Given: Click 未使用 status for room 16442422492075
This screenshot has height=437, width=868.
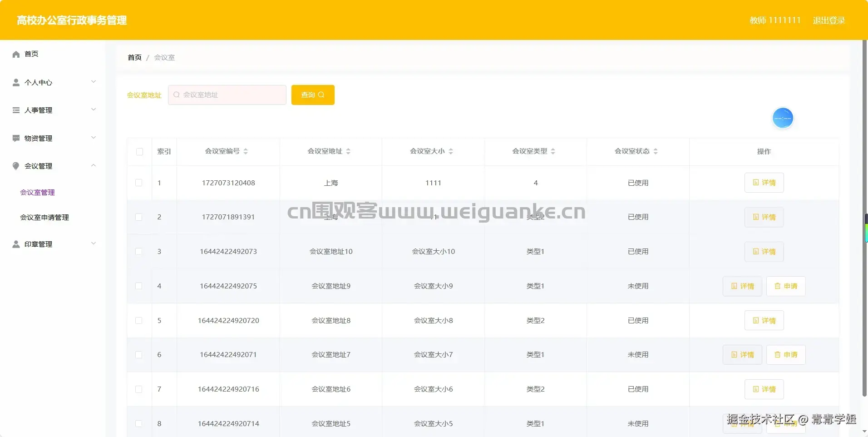Looking at the screenshot, I should tap(638, 286).
